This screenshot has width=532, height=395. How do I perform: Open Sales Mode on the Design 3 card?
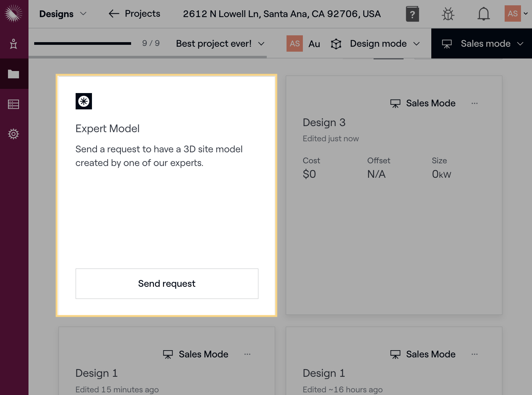point(422,103)
